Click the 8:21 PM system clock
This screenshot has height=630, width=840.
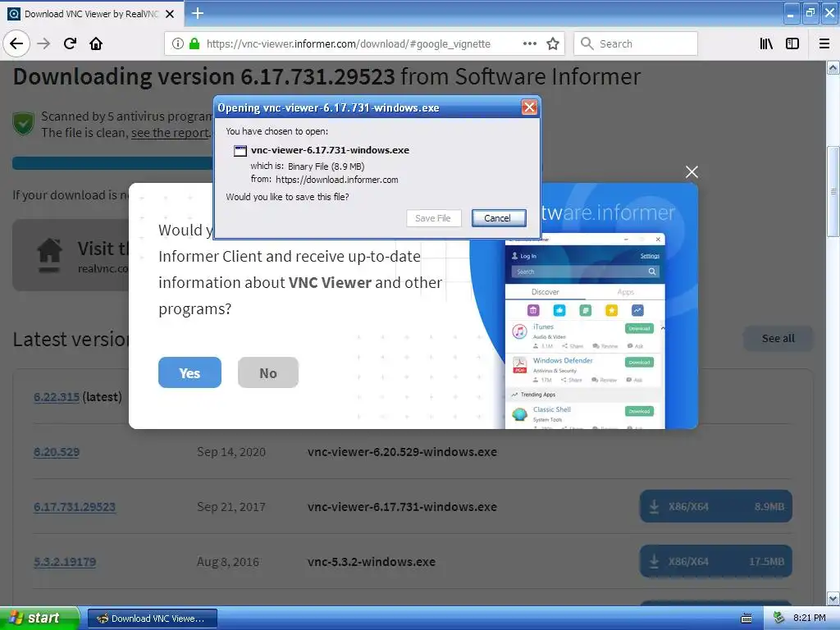pos(810,618)
